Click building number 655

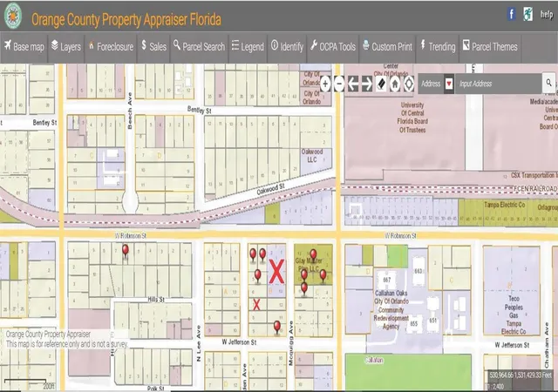(414, 324)
